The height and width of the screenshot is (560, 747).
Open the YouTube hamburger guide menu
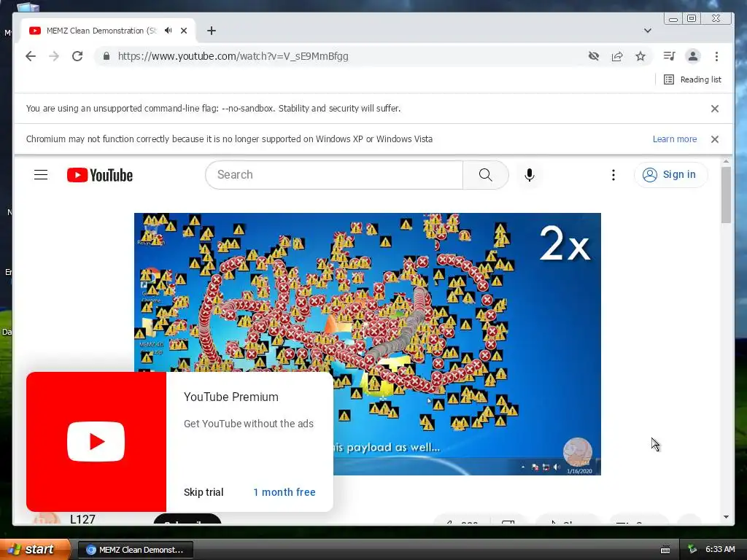click(41, 175)
